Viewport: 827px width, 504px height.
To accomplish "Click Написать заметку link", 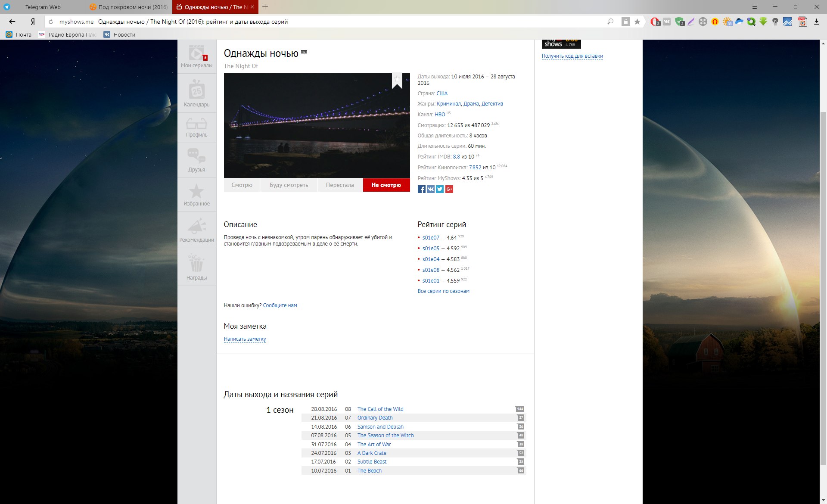I will 245,339.
